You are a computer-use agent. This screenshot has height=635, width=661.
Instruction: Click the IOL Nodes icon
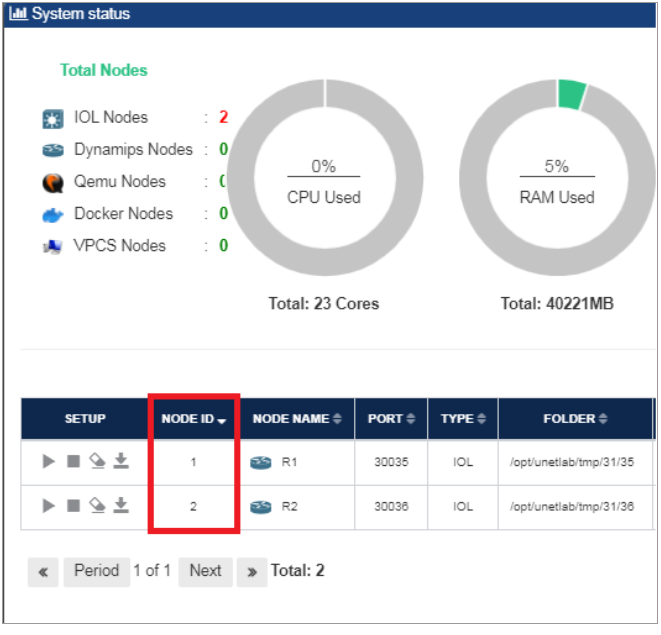[x=52, y=119]
